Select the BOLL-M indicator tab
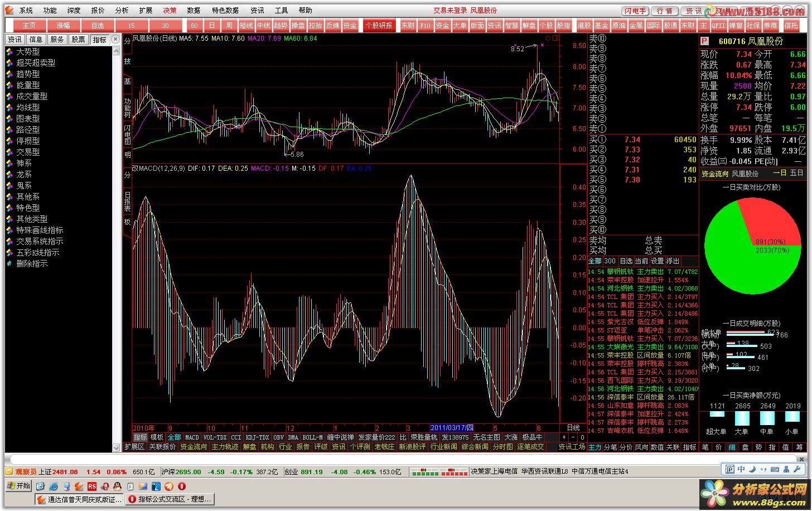Screen dimensions: 812x511 [x=312, y=437]
